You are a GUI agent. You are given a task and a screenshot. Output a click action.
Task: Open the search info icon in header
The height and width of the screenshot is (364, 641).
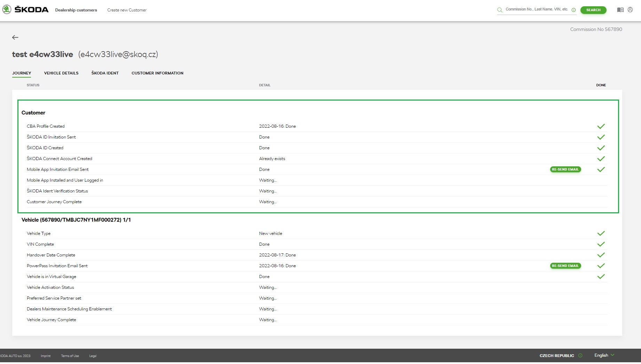tap(573, 10)
